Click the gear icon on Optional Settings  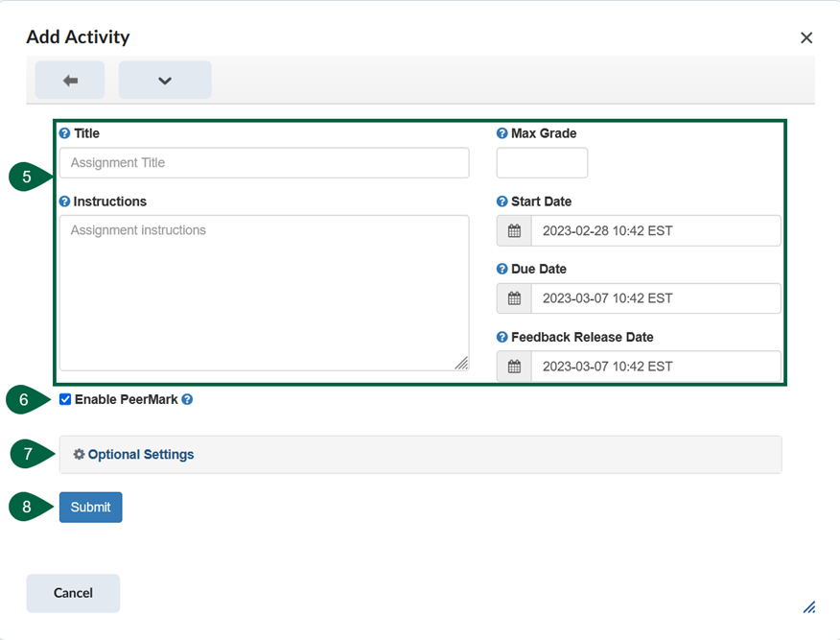(x=79, y=454)
